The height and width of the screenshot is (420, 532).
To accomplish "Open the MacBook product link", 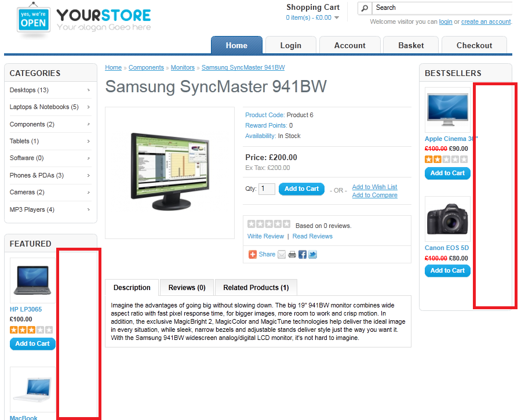I will (x=23, y=418).
